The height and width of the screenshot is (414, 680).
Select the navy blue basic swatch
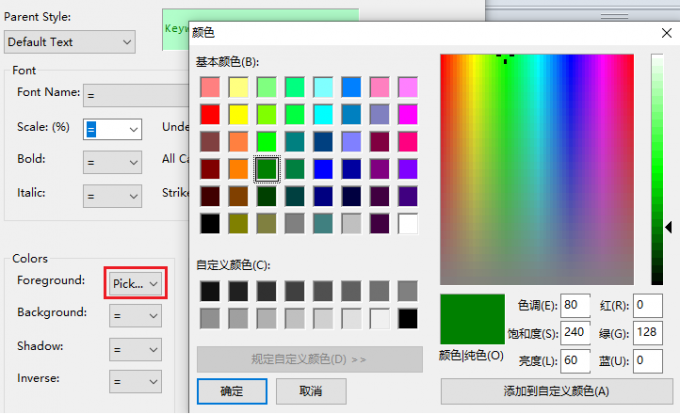pos(323,196)
